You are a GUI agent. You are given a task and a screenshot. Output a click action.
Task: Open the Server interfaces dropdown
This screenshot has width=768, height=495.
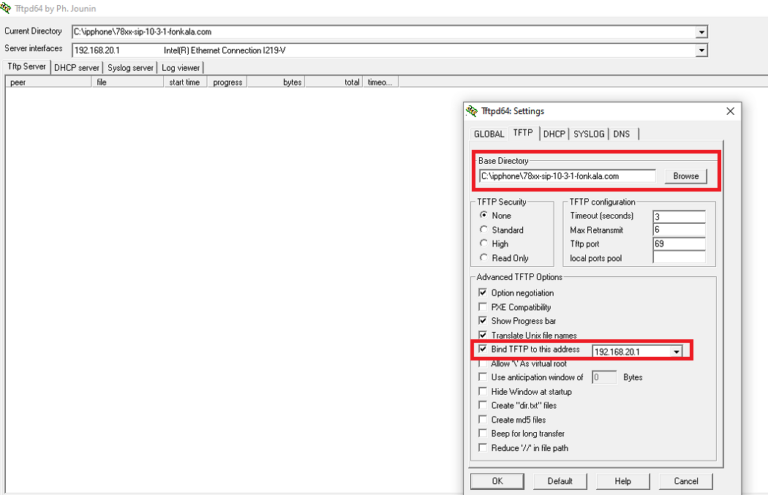pyautogui.click(x=701, y=50)
